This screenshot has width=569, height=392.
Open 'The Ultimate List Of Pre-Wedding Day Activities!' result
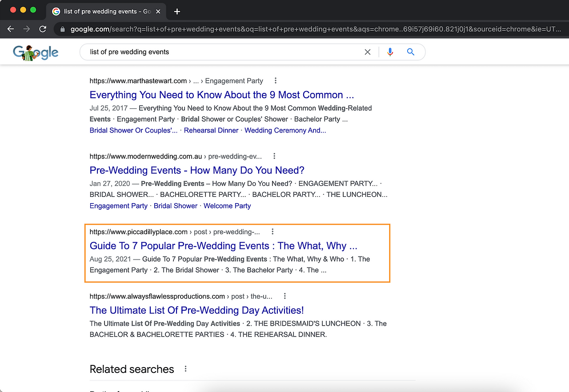pos(197,310)
